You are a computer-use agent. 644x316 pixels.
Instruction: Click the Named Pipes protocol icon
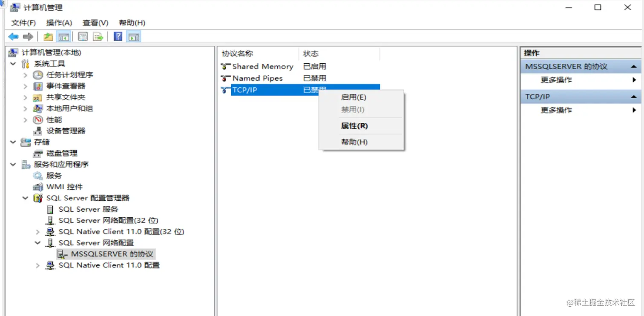coord(226,78)
